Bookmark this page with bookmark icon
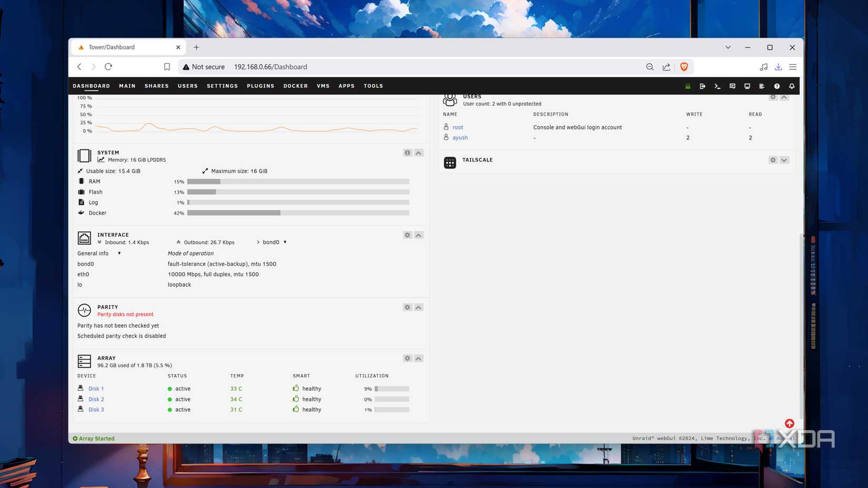Image resolution: width=868 pixels, height=488 pixels. (167, 67)
